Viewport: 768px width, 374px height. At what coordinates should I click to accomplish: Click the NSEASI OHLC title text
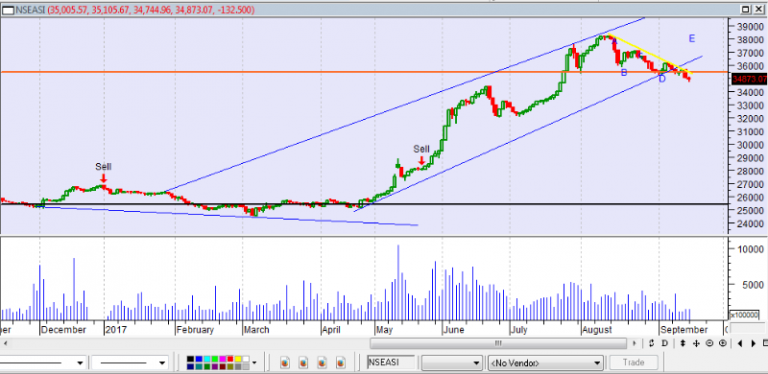point(135,9)
